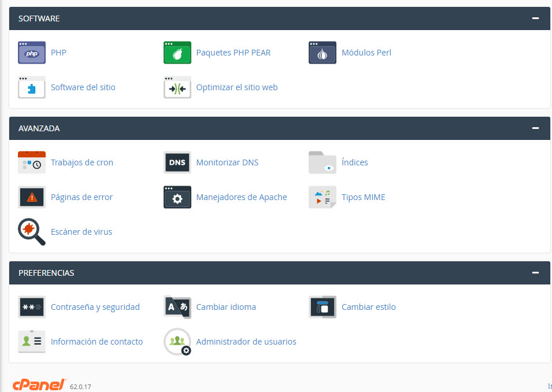Click the Optimizar el sitio web icon

[177, 87]
